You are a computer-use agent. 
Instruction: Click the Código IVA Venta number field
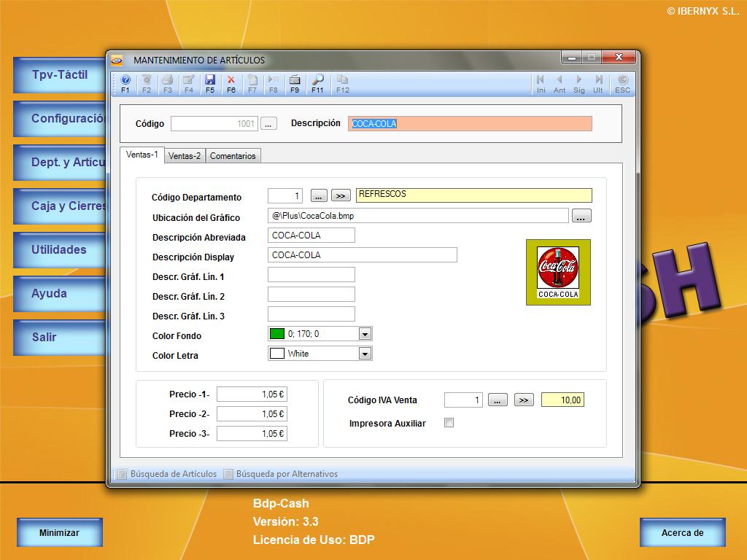(463, 400)
